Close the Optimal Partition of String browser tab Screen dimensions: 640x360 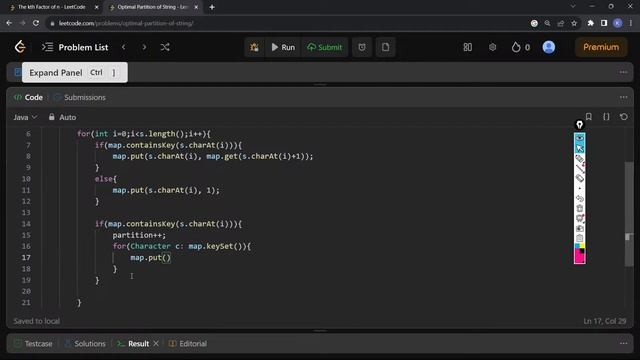coord(196,7)
